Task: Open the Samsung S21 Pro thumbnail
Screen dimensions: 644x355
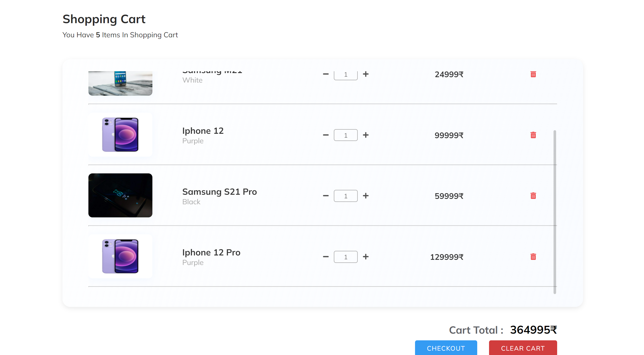Action: [x=120, y=195]
